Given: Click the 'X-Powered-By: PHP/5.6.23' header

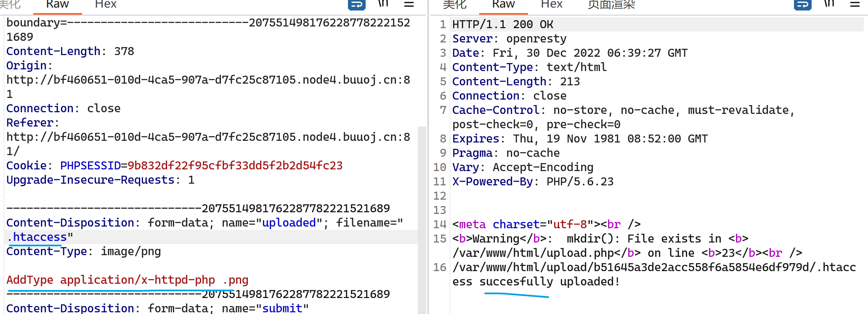Looking at the screenshot, I should [x=533, y=182].
